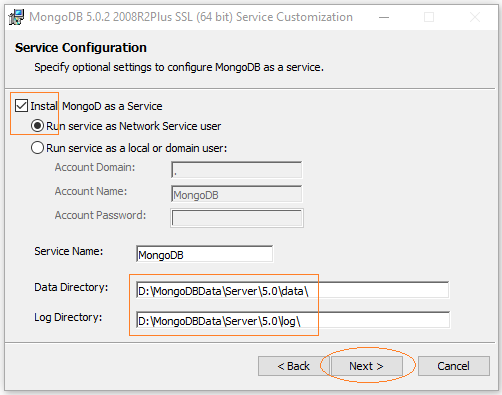Click the Log Directory label
Image resolution: width=502 pixels, height=395 pixels.
tap(68, 317)
